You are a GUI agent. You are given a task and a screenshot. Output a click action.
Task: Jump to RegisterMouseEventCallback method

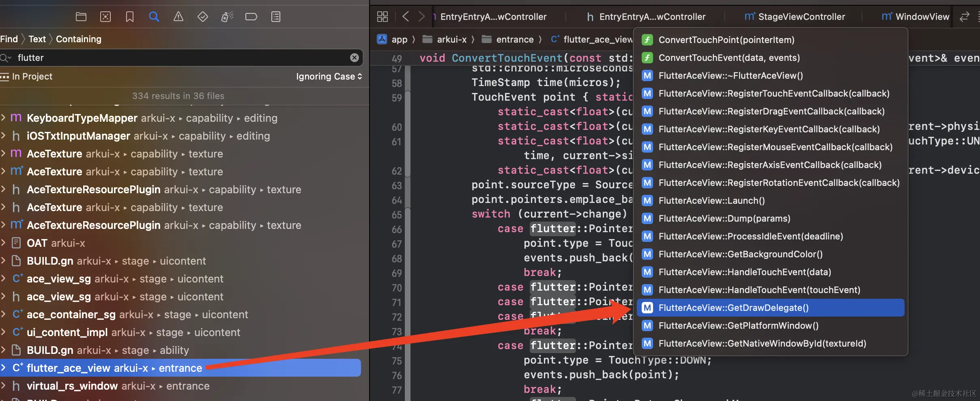pyautogui.click(x=771, y=147)
